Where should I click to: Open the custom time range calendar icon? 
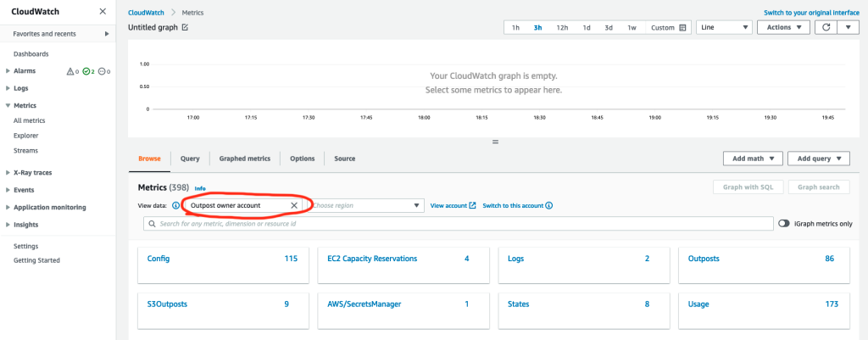(x=682, y=28)
